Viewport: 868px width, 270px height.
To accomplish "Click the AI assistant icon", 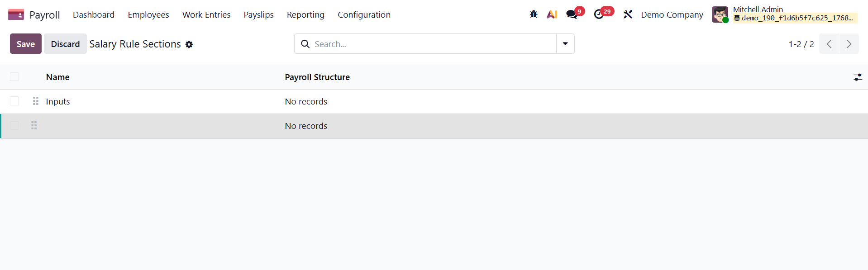I will (552, 14).
